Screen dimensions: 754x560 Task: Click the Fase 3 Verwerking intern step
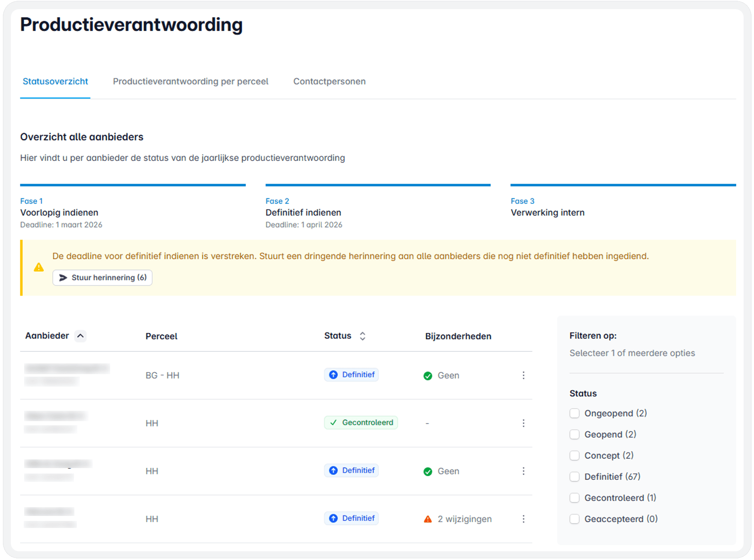click(623, 202)
